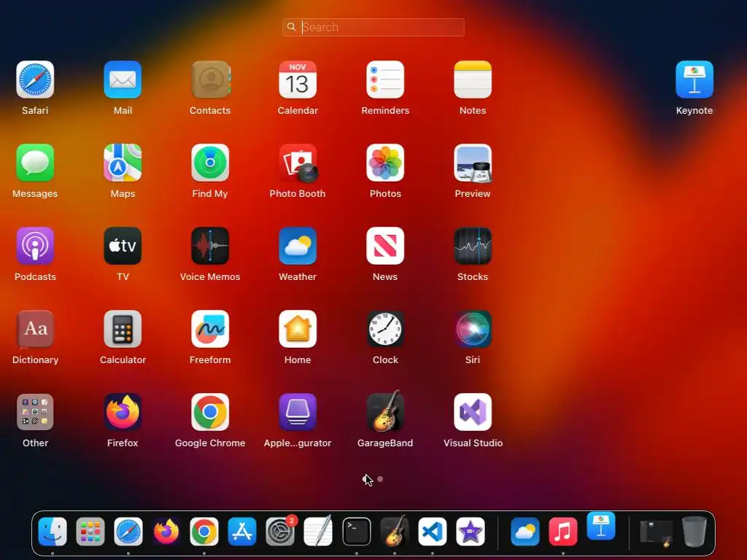Launch TextEdit from the Dock
Viewport: 747px width, 560px height.
click(318, 532)
